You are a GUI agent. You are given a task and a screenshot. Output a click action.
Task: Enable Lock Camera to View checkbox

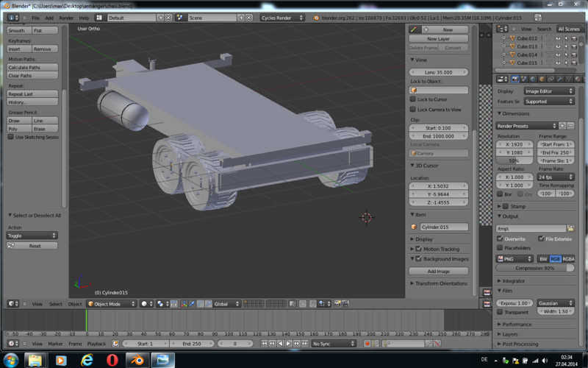coord(413,110)
